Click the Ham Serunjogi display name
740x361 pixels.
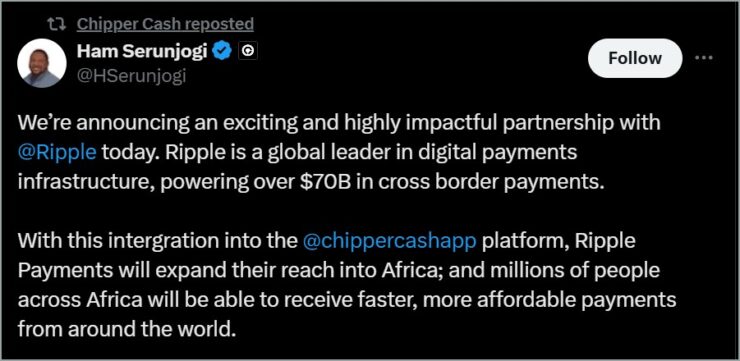[142, 51]
